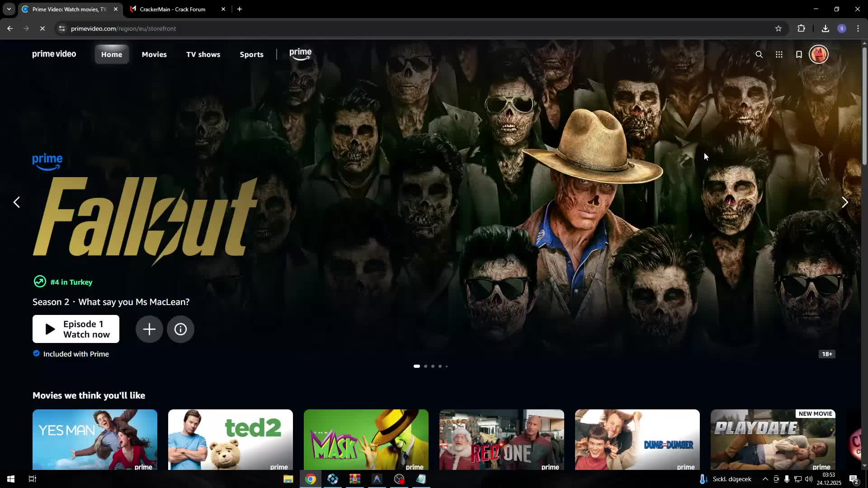Show next hero carousel slide
The width and height of the screenshot is (868, 488).
click(844, 202)
